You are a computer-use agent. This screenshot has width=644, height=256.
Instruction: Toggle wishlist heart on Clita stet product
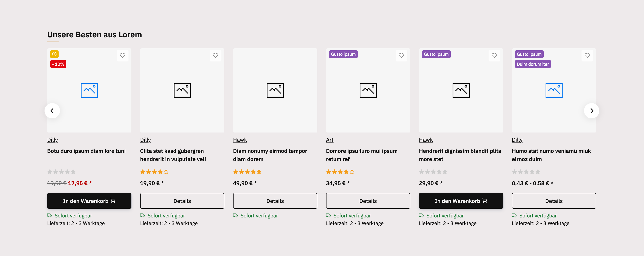tap(215, 55)
